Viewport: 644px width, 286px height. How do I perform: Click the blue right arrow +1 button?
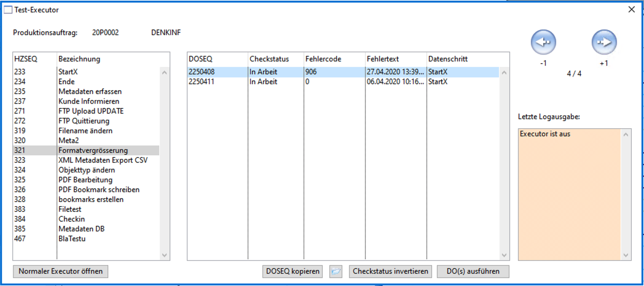[604, 42]
